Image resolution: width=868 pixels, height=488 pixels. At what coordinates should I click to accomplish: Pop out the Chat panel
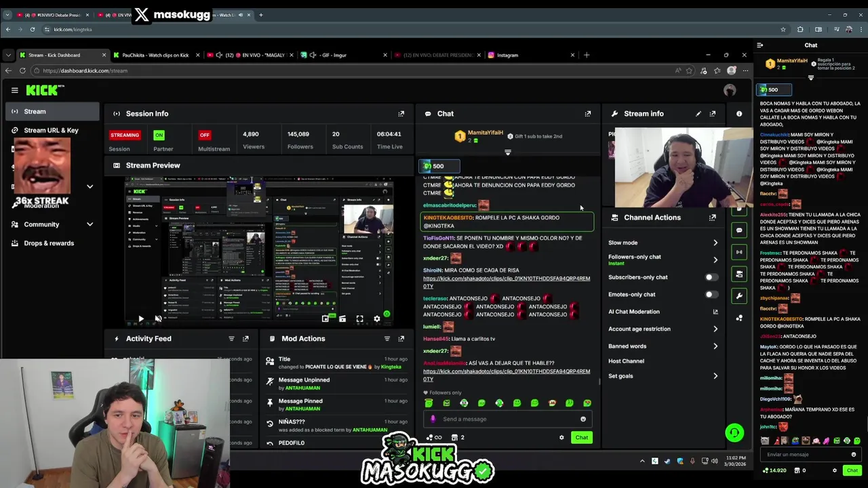588,114
